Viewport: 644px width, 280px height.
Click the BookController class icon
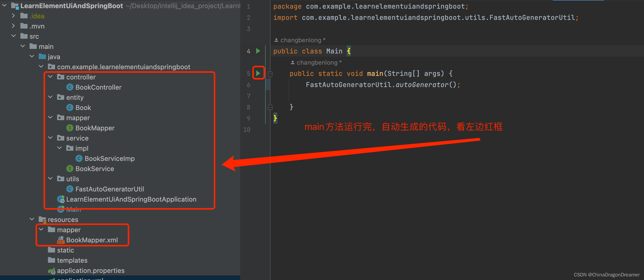[x=70, y=87]
